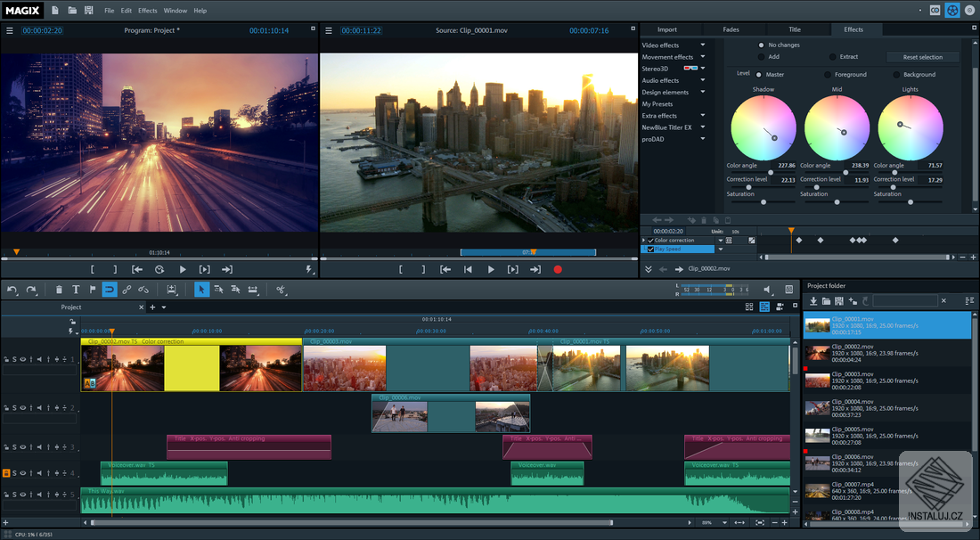Expand the proDAD category
Image resolution: width=980 pixels, height=540 pixels.
703,139
